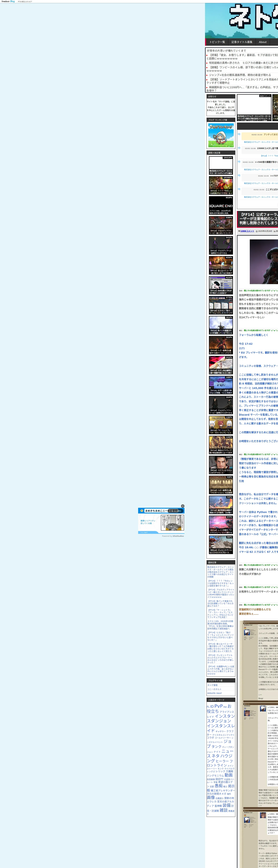The width and height of the screenshot is (278, 868).
Task: Open the 1066コメント link
Action: [x=247, y=231]
